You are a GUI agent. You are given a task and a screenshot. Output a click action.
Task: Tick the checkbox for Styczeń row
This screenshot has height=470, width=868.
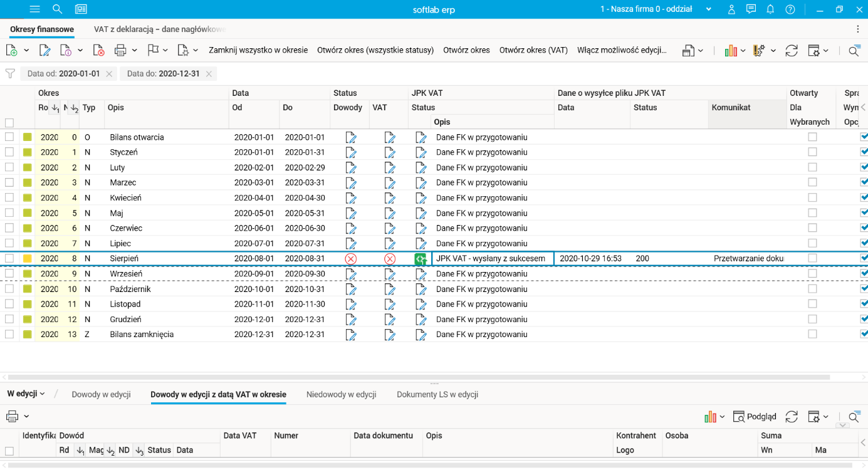[x=9, y=152]
